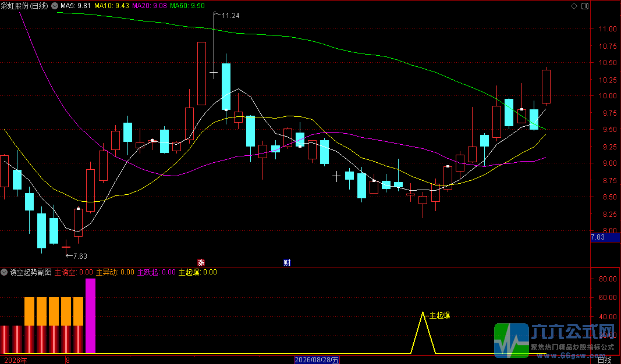Click the 日线 period label at bottom right
The height and width of the screenshot is (364, 621).
click(604, 360)
